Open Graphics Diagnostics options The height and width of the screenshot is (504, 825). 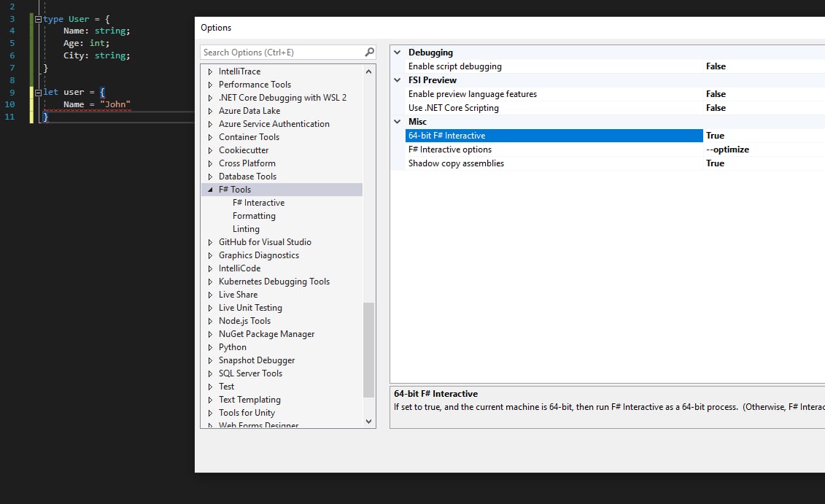258,255
